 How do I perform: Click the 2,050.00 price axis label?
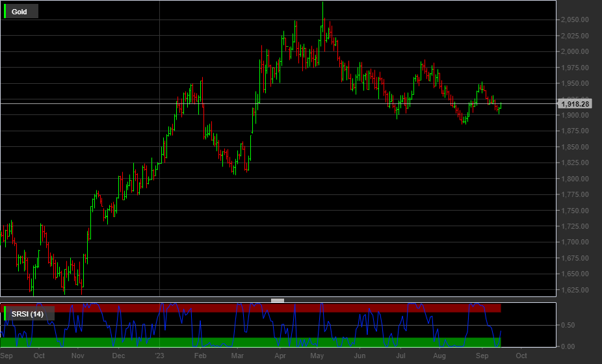click(x=575, y=19)
